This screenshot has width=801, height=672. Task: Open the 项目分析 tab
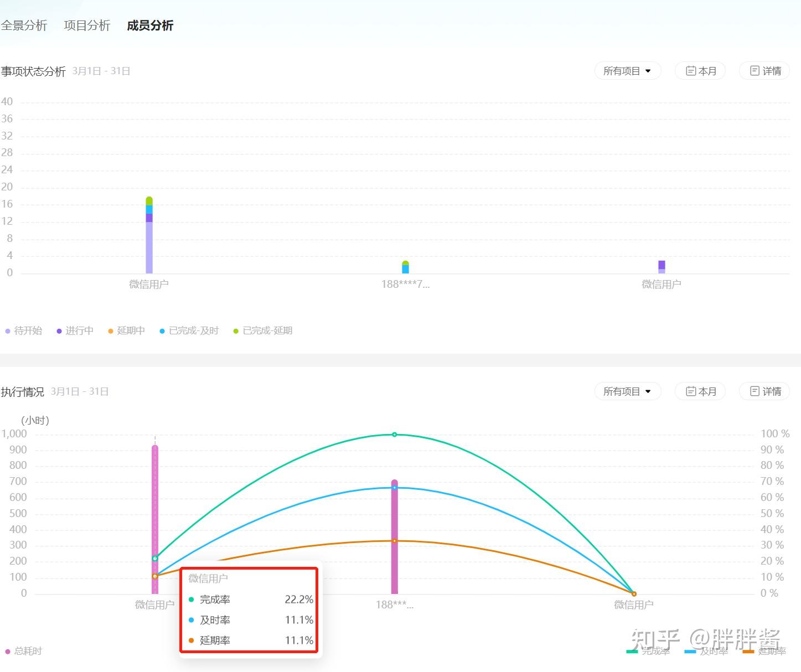pos(87,25)
